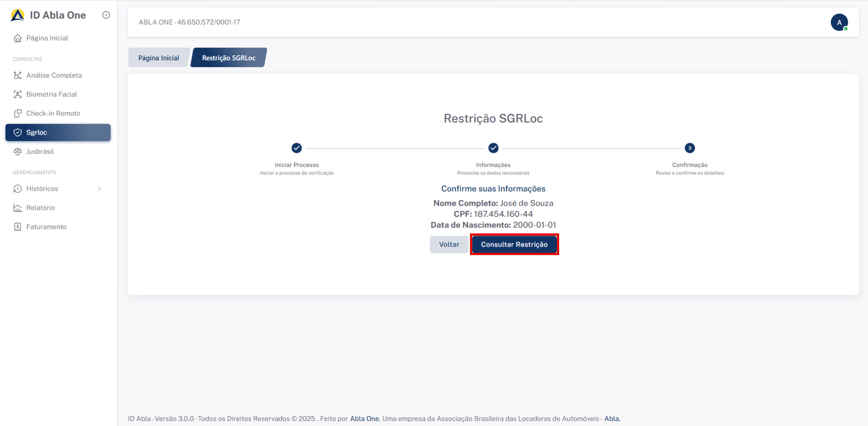The width and height of the screenshot is (868, 426).
Task: Click the Página Inicial home icon
Action: [x=18, y=38]
